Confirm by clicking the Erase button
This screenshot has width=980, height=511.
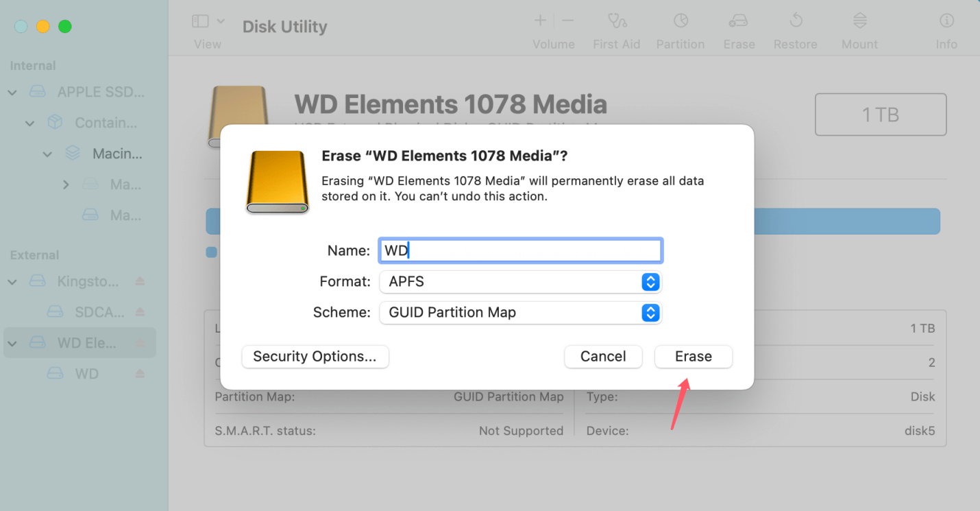(x=693, y=357)
